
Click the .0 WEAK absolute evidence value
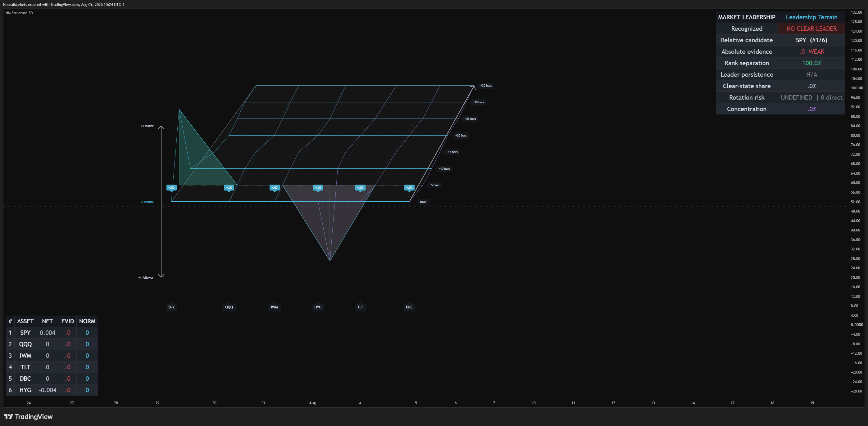point(811,52)
